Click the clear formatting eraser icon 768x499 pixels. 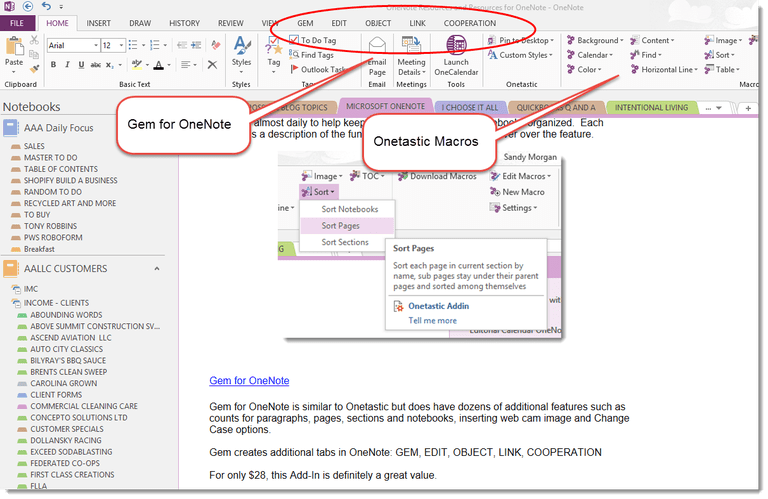coord(216,46)
